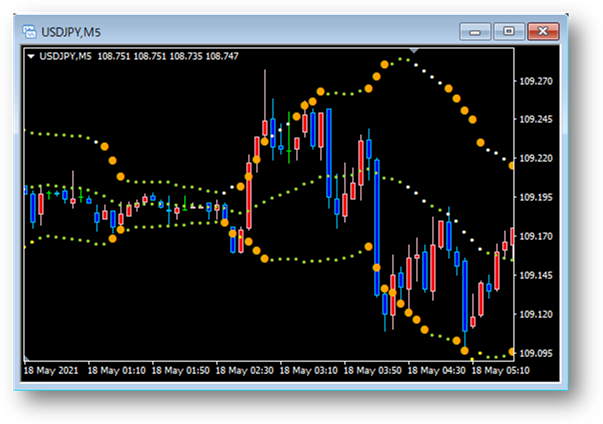Click the 18 May 02:30 time label
Screen dimensions: 603x424
pyautogui.click(x=244, y=371)
